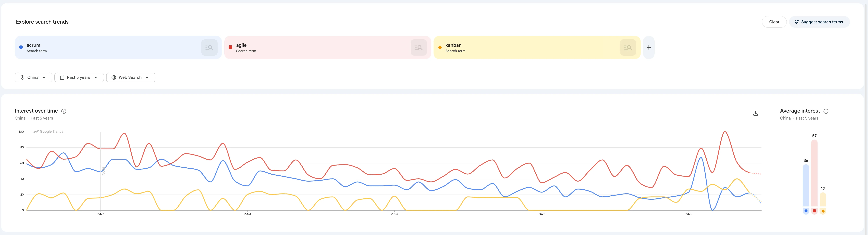Show info for Average interest
The image size is (868, 235).
point(826,111)
